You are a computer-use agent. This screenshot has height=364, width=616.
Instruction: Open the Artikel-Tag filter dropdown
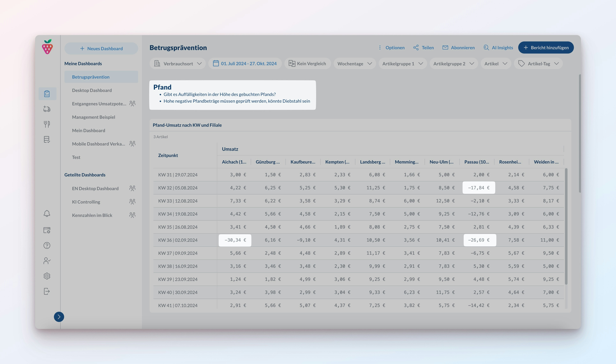click(538, 64)
